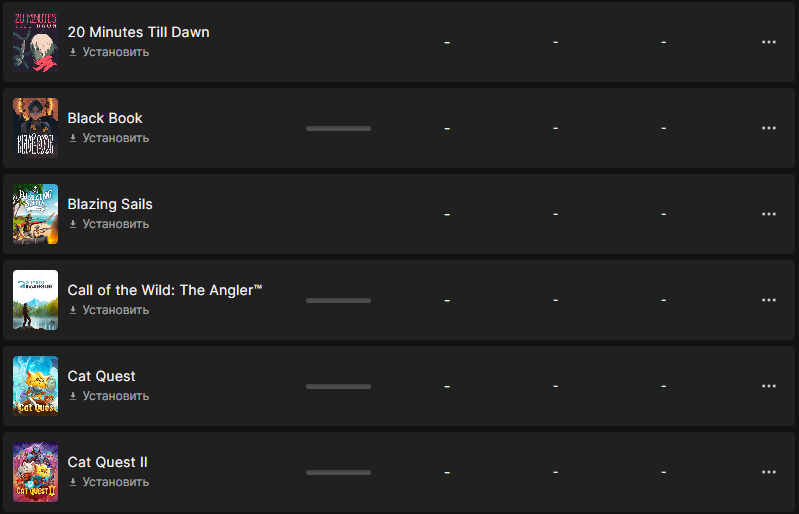Click download icon under Cat Quest II title
This screenshot has width=799, height=514.
tap(73, 482)
